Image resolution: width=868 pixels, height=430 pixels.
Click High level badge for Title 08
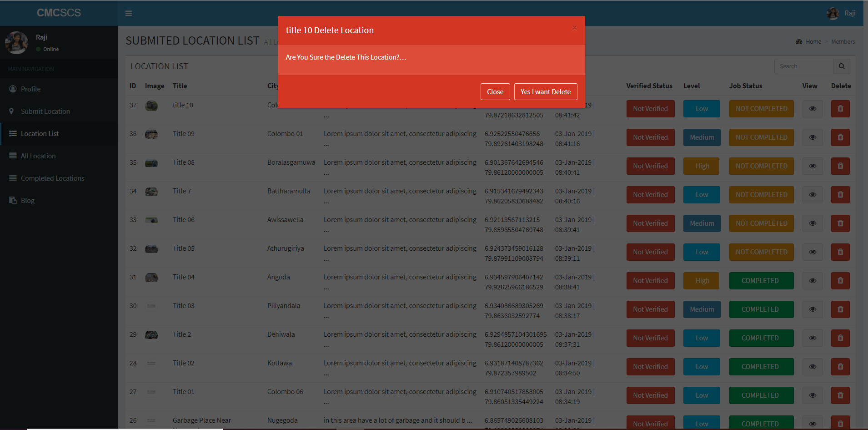[702, 166]
